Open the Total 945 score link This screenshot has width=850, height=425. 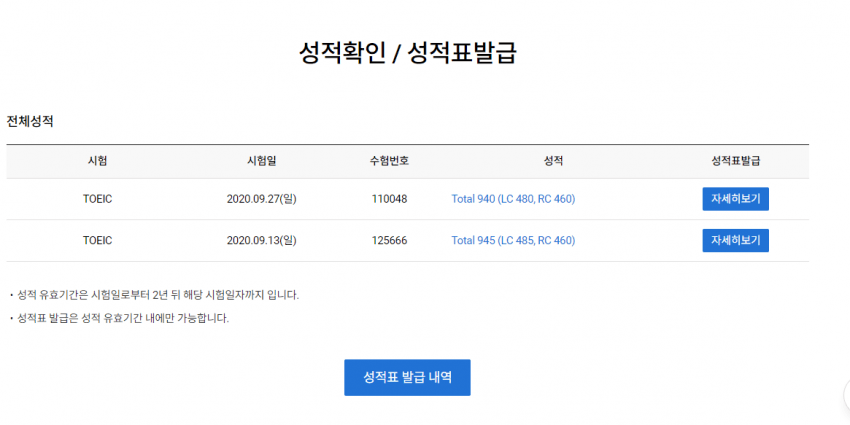pyautogui.click(x=513, y=240)
